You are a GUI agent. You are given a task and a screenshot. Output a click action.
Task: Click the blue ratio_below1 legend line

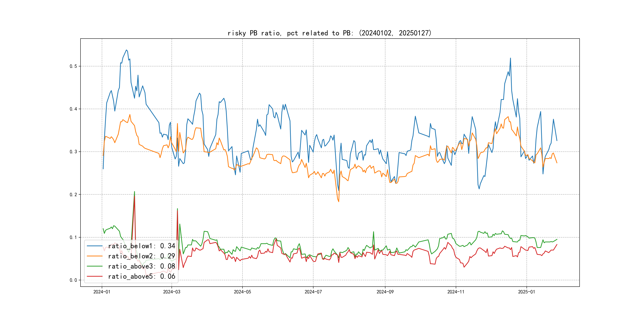point(94,246)
